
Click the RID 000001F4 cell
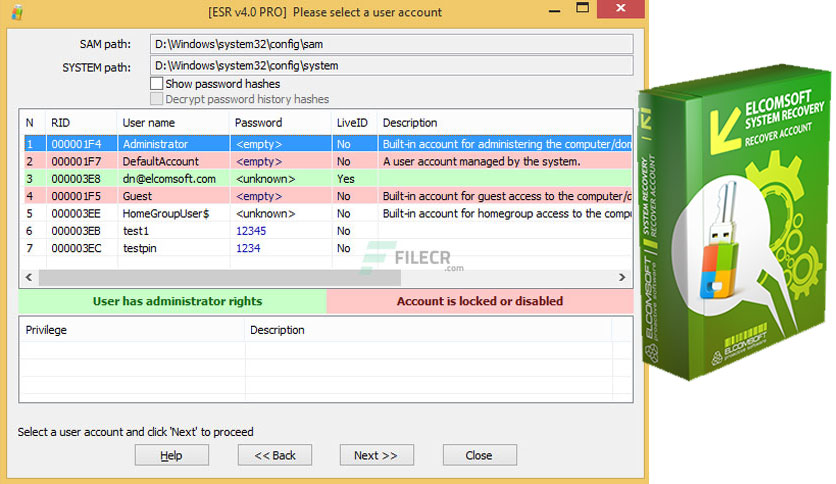coord(76,144)
